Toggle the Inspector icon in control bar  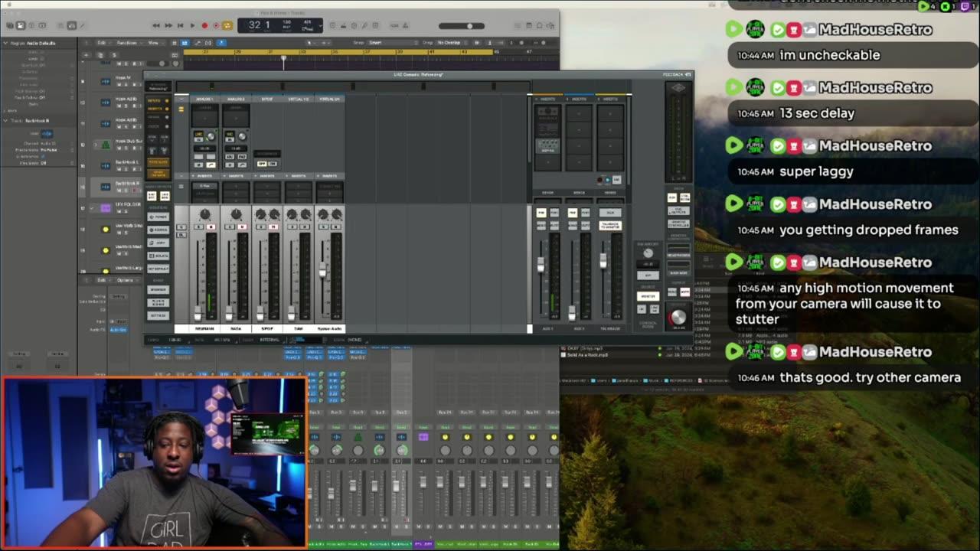coord(21,25)
